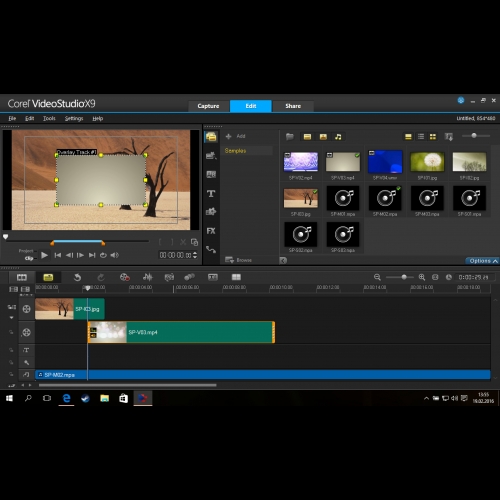Open the Instant Project library icon
The image size is (500, 500).
[x=211, y=155]
